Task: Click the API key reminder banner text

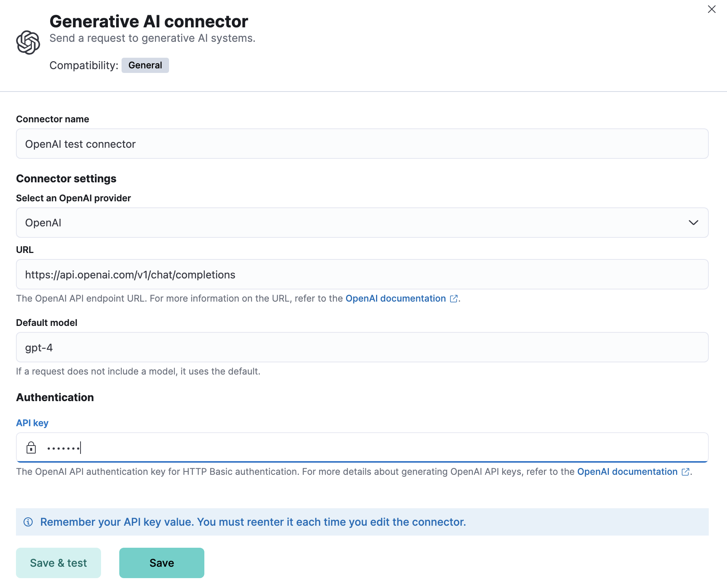Action: [253, 522]
